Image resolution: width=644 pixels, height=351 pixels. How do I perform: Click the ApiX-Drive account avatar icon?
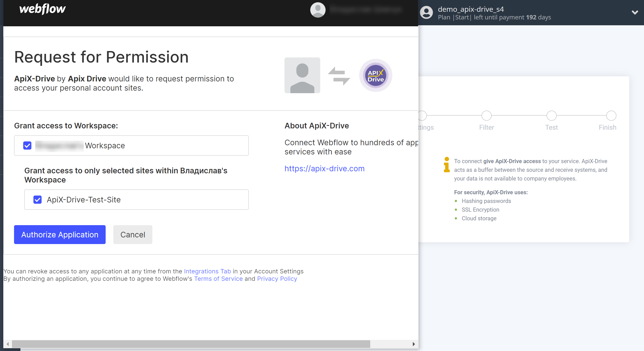click(x=426, y=13)
